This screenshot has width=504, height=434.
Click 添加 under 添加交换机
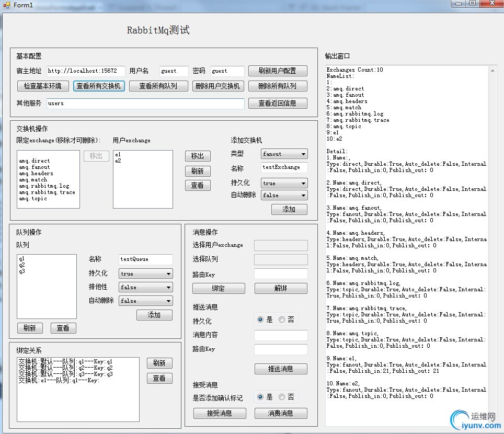pyautogui.click(x=289, y=209)
